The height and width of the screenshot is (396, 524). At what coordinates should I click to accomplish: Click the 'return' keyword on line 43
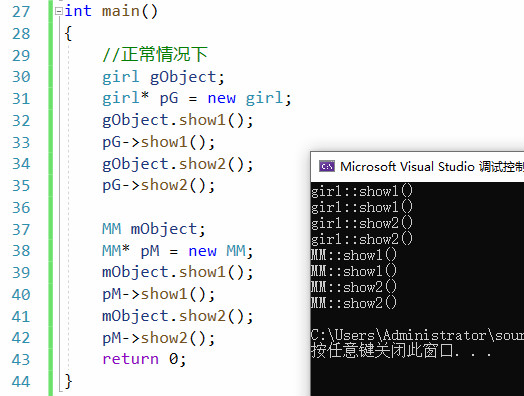[130, 359]
